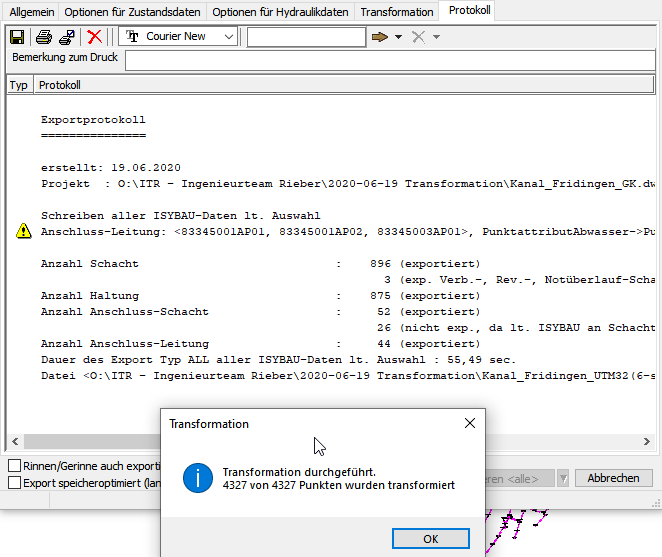This screenshot has width=662, height=557.
Task: Switch to the Allgemein tab
Action: 32,12
